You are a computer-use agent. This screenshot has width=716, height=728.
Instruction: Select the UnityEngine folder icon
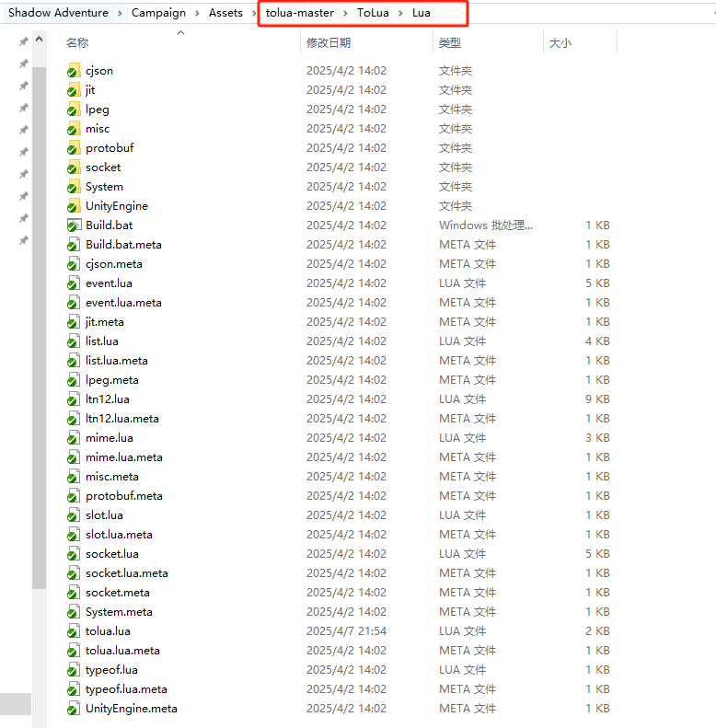74,205
